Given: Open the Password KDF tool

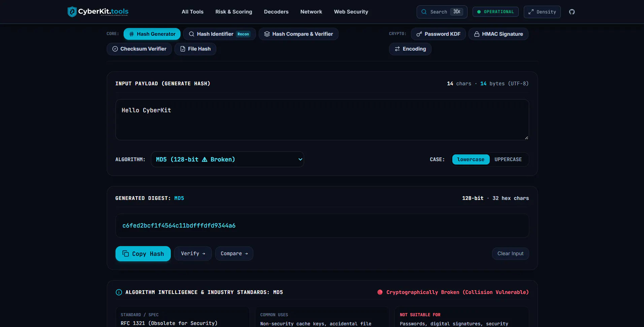Looking at the screenshot, I should [438, 34].
